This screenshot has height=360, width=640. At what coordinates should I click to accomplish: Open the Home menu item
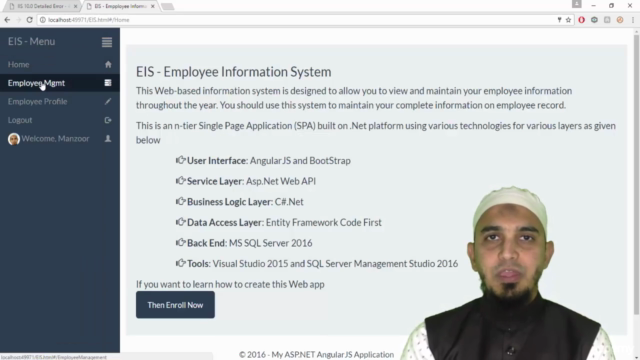[x=60, y=64]
